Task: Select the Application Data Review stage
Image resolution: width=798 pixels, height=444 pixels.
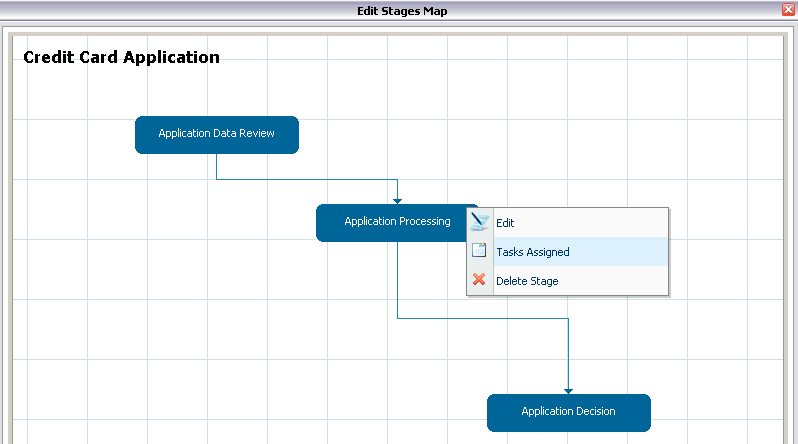Action: (216, 134)
